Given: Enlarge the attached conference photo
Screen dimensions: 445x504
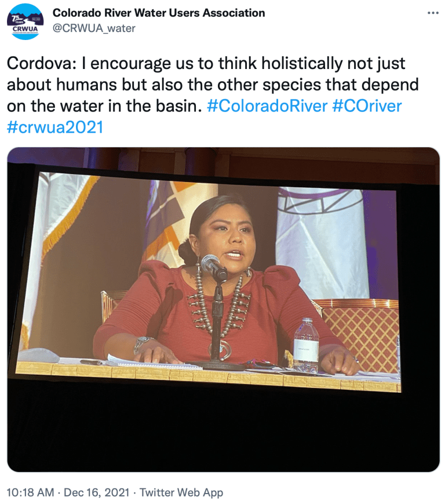Looking at the screenshot, I should pyautogui.click(x=223, y=310).
